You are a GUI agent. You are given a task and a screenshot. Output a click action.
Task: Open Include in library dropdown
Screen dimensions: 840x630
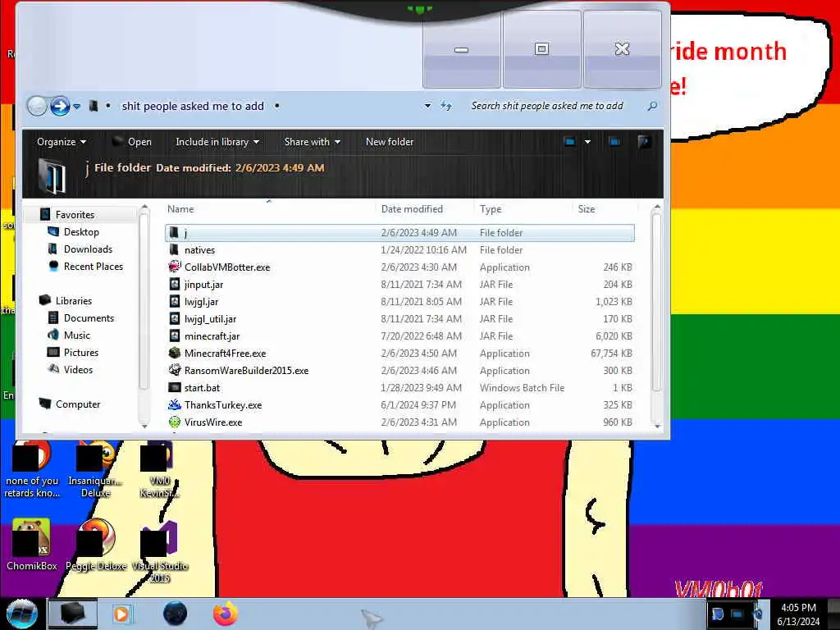coord(217,142)
